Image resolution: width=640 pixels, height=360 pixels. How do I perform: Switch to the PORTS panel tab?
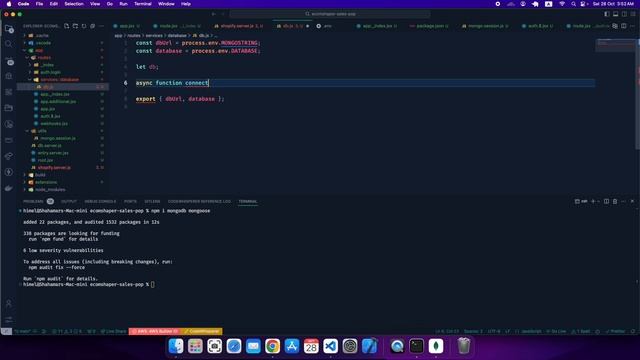pyautogui.click(x=130, y=201)
